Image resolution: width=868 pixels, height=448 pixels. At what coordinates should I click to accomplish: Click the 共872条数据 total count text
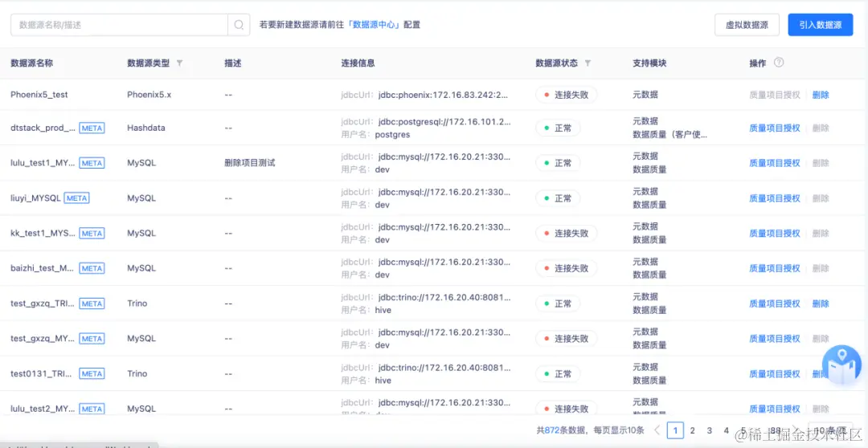coord(561,430)
